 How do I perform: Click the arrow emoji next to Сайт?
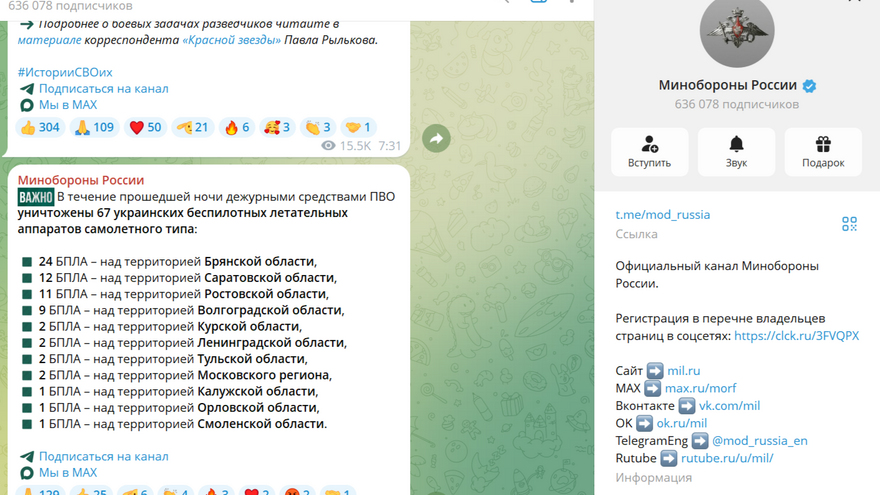click(655, 371)
